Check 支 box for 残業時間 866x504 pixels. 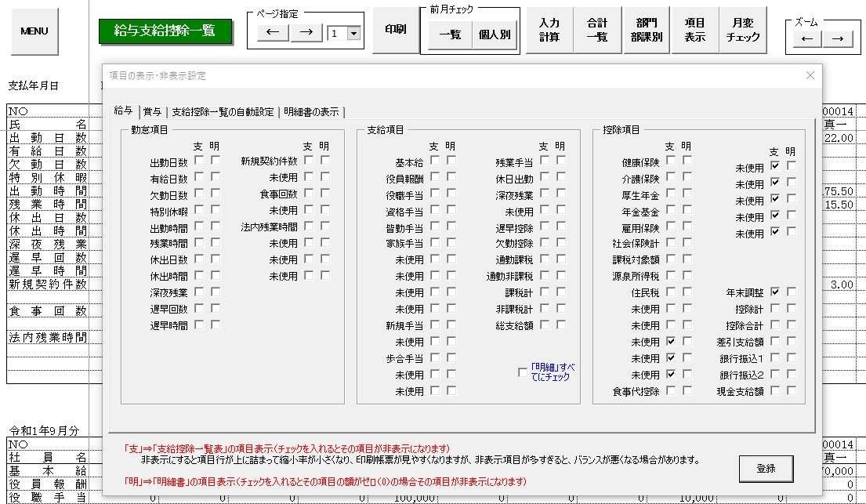pos(199,243)
